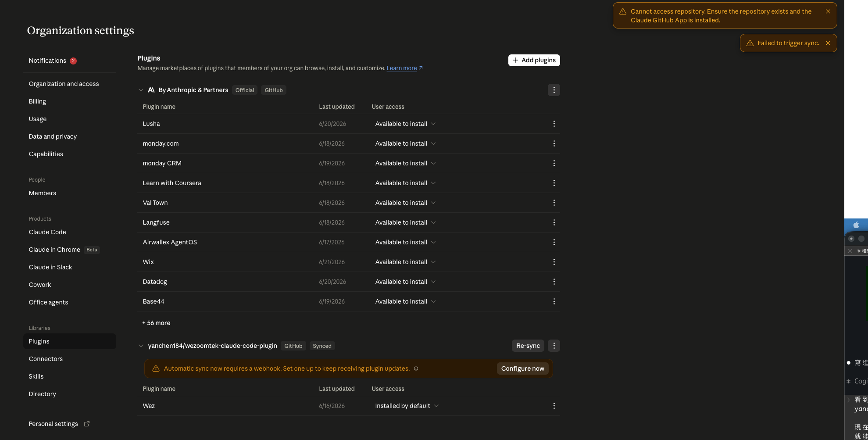Click the Anthropic logo beside By Anthropic & Partners
This screenshot has width=868, height=440.
(151, 90)
